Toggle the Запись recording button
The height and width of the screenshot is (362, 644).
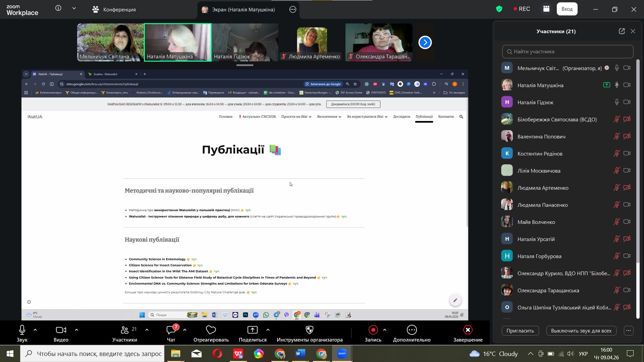pos(373,330)
